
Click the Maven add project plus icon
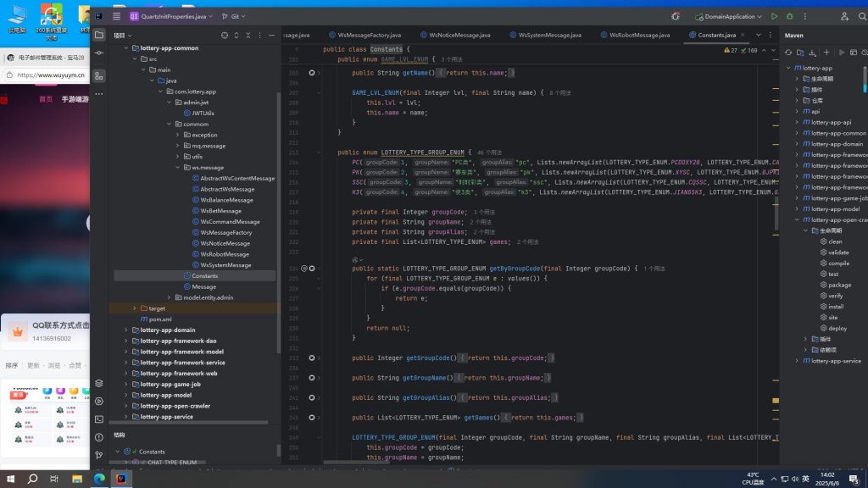coord(826,53)
